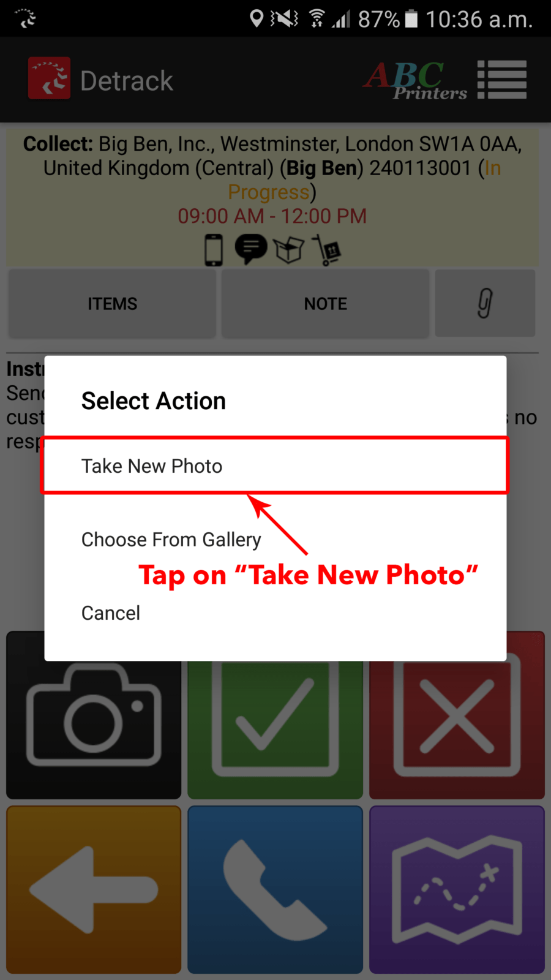Tap the paperclip attachment button
The width and height of the screenshot is (551, 980).
pos(485,303)
